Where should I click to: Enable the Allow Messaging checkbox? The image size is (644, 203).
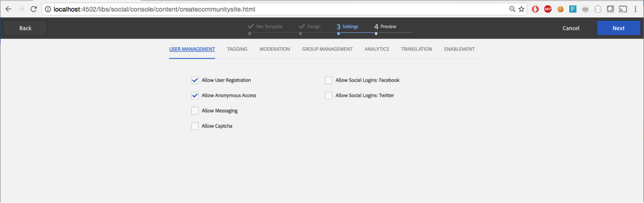[195, 111]
